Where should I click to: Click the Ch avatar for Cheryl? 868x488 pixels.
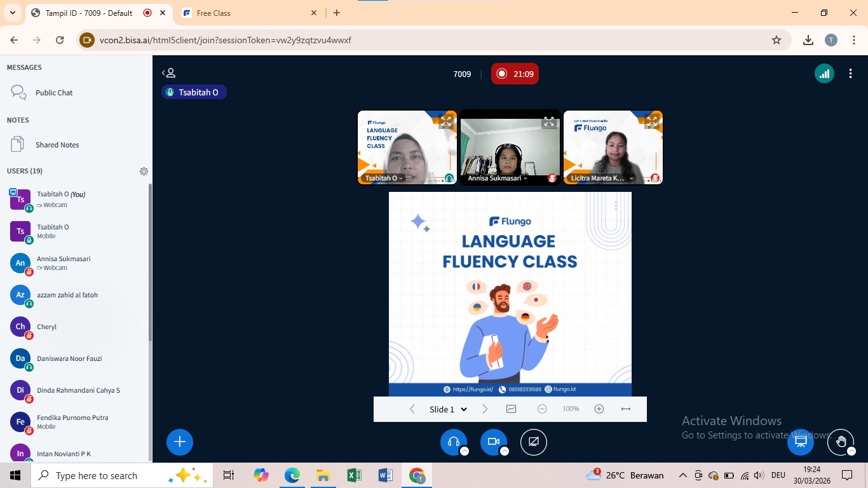click(x=20, y=327)
